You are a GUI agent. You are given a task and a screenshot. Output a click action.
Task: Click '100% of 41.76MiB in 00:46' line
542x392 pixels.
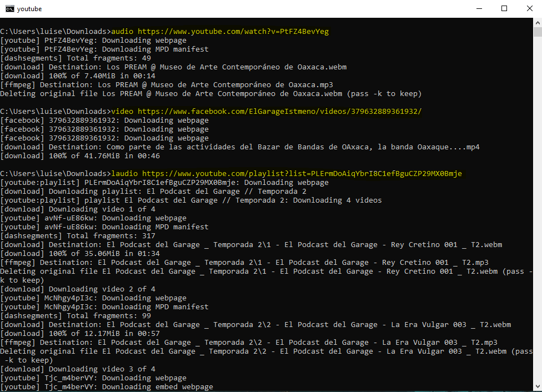point(80,156)
